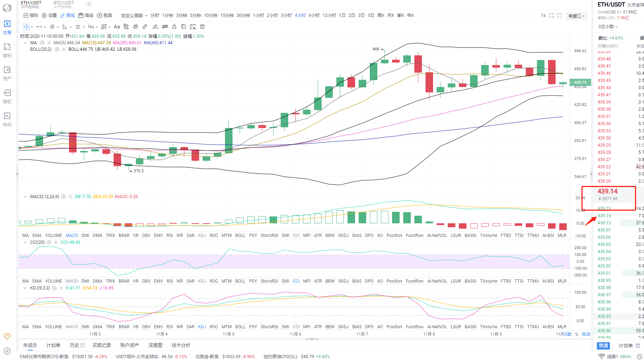Screen dimensions: 644x361
Task: Clear drawings with the trash icon
Action: (x=202, y=27)
